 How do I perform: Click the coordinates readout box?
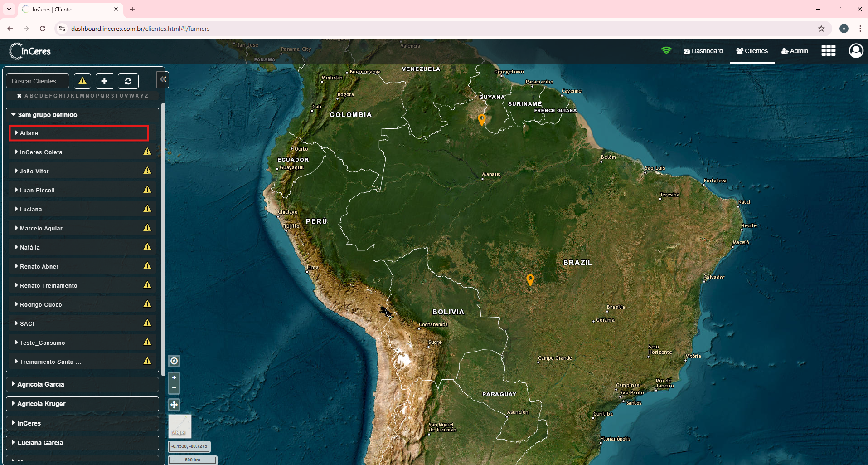coord(189,446)
